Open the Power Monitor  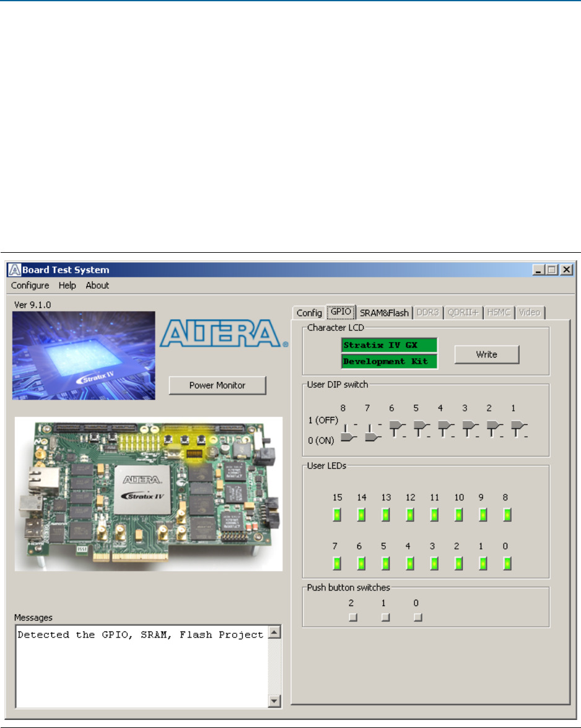click(217, 384)
